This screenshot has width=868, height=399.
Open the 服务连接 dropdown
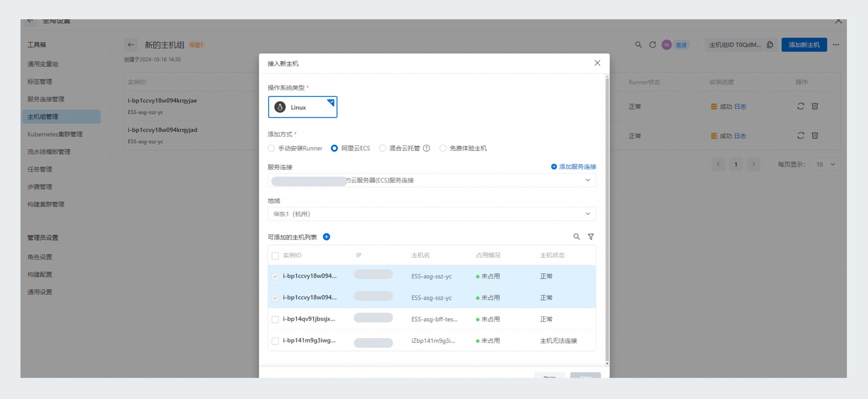[432, 180]
